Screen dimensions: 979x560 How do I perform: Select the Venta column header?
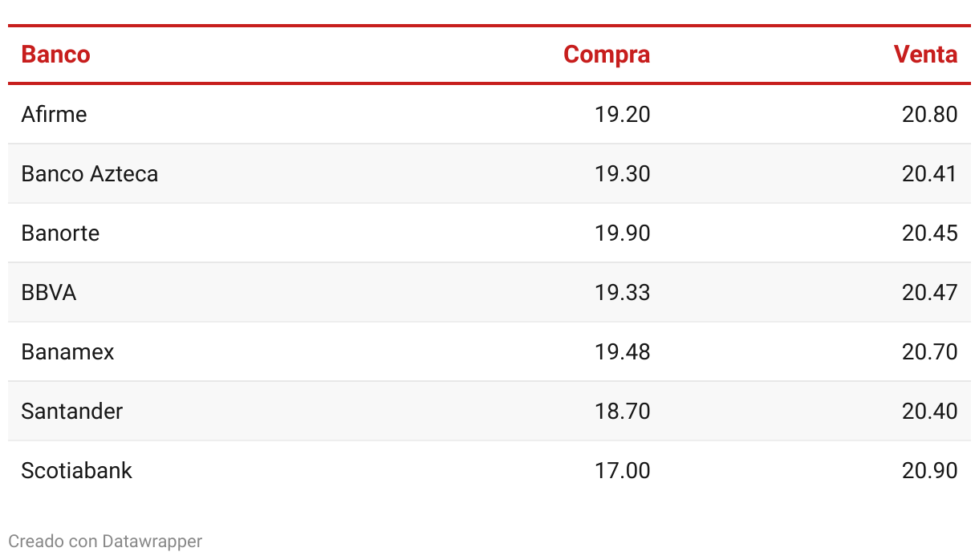925,55
